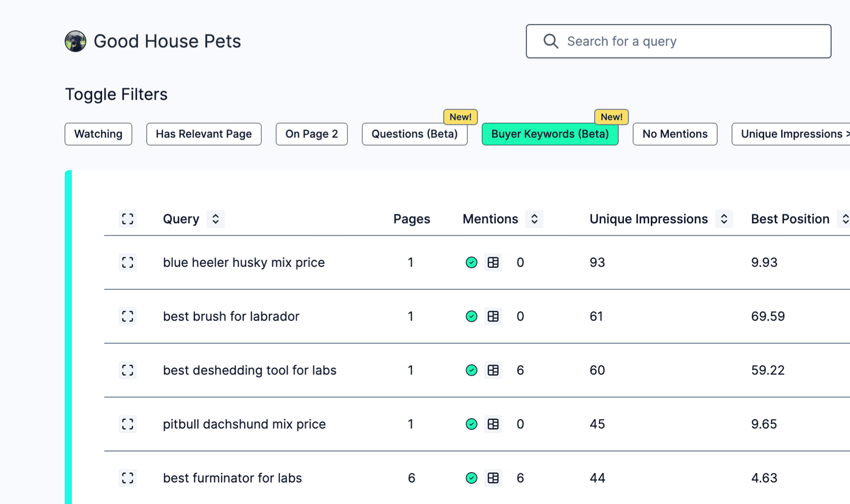Enable the Questions (Beta) filter
This screenshot has width=850, height=504.
(x=414, y=134)
